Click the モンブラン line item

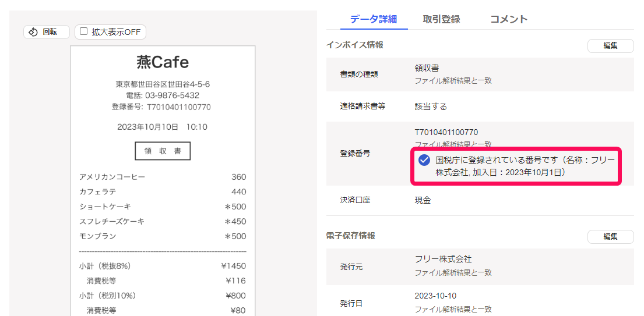pyautogui.click(x=163, y=236)
